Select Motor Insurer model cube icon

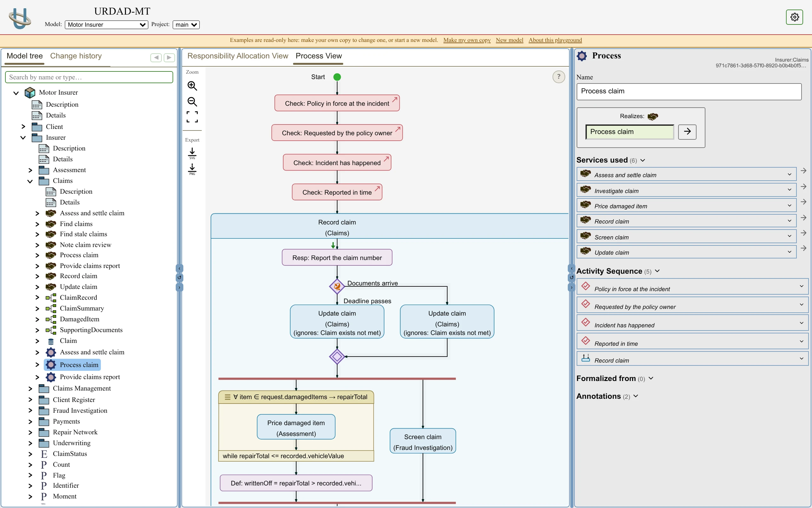30,92
